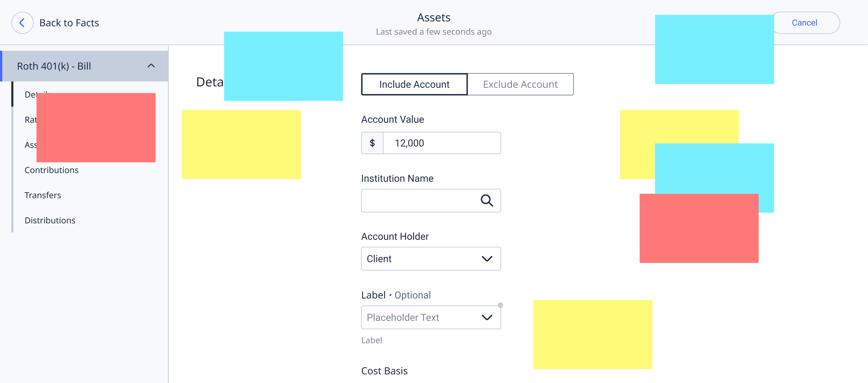The height and width of the screenshot is (383, 868).
Task: Open the Distributions section
Action: point(50,221)
